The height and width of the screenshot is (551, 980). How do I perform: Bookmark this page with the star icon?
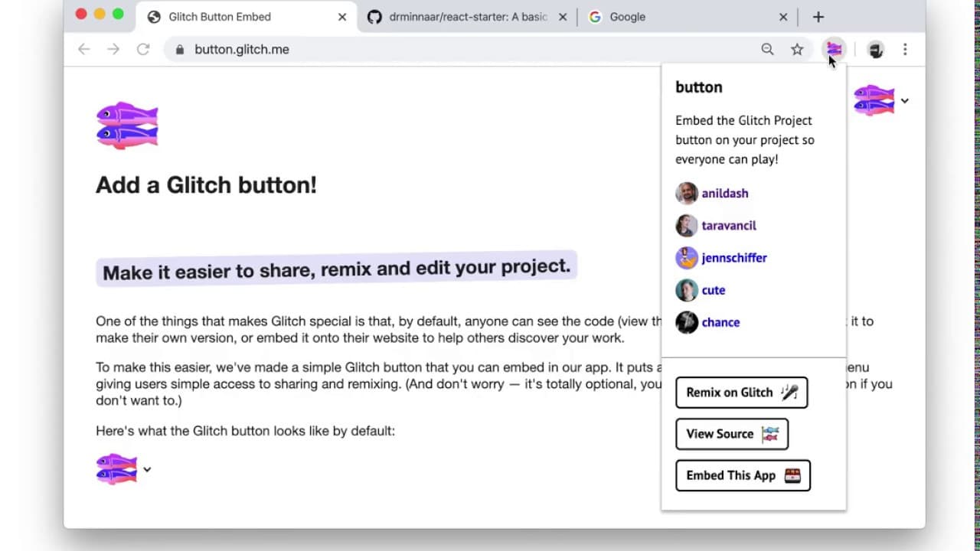pyautogui.click(x=797, y=49)
